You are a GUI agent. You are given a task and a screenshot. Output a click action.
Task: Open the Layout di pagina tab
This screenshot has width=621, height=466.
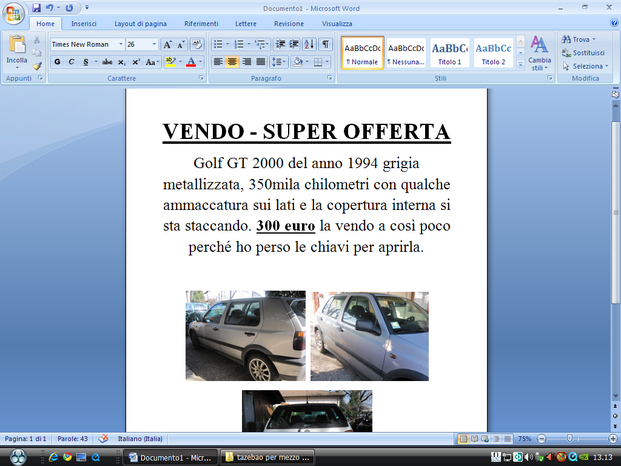140,24
